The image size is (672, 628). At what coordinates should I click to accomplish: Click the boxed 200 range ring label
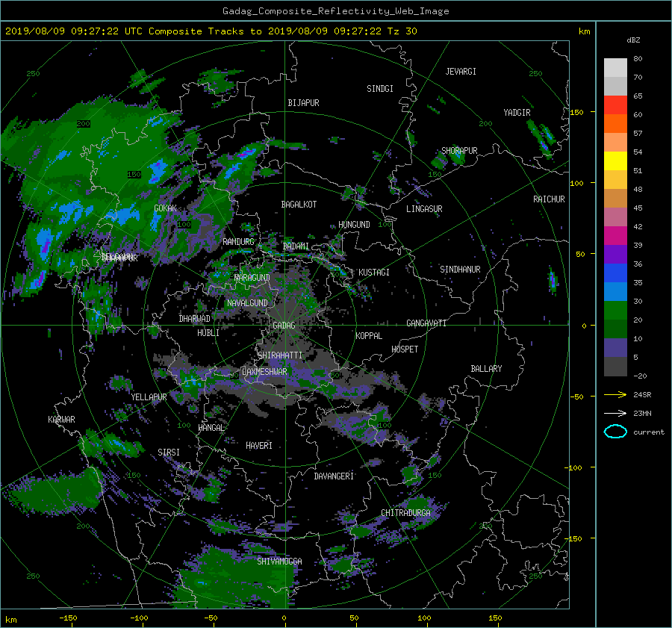pos(84,124)
